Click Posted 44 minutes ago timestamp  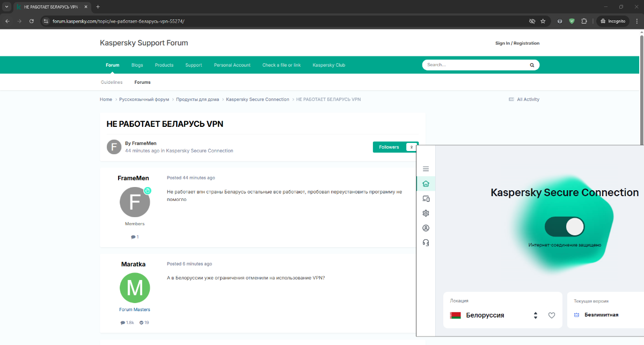pyautogui.click(x=191, y=178)
